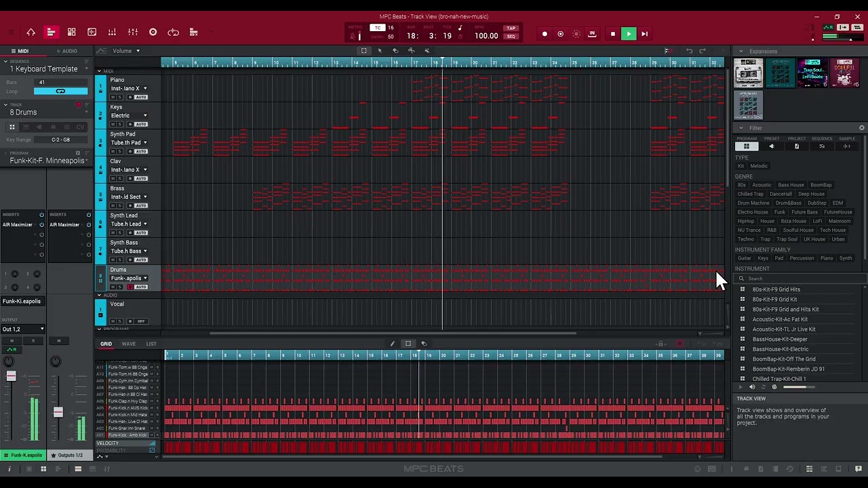The image size is (868, 488).
Task: Switch to the LIST tab
Action: [x=151, y=344]
